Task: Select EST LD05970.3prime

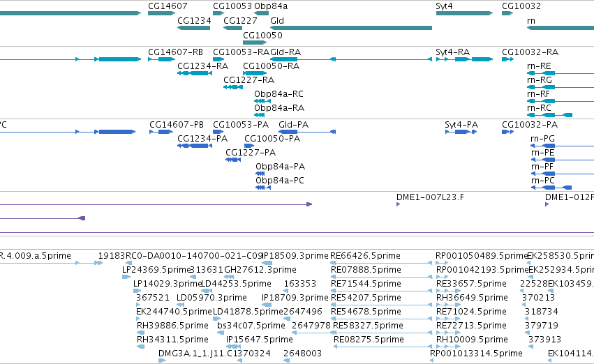Action: pos(211,298)
